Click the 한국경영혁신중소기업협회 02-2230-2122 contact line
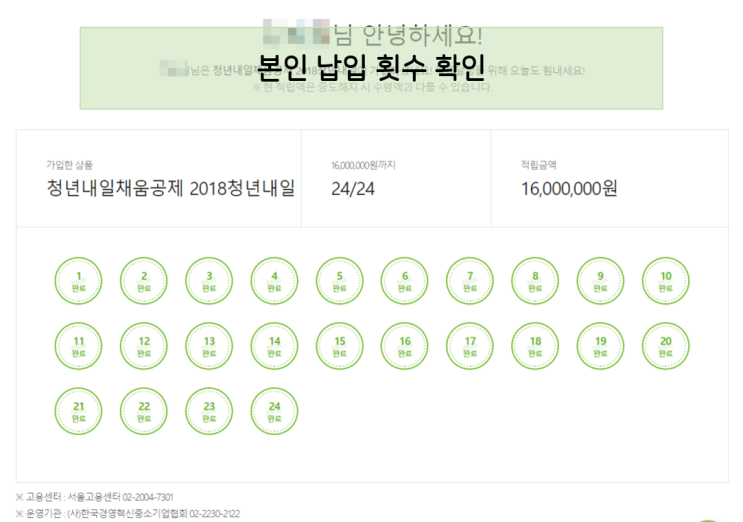Viewport: 743px width, 522px height. point(128,513)
